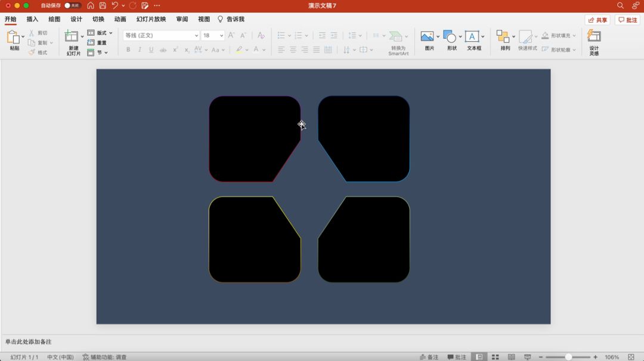Click the Paste clipboard icon
The width and height of the screenshot is (644, 361).
click(13, 37)
